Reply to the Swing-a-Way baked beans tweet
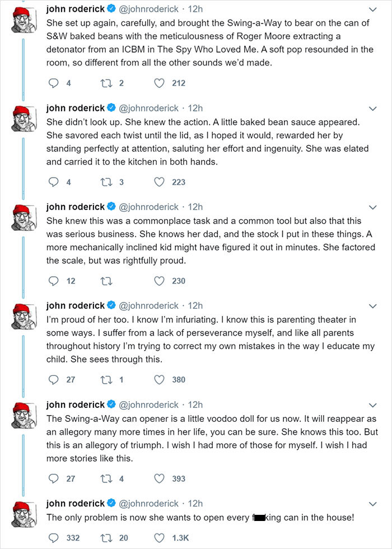This screenshot has height=549, width=392. pos(54,83)
